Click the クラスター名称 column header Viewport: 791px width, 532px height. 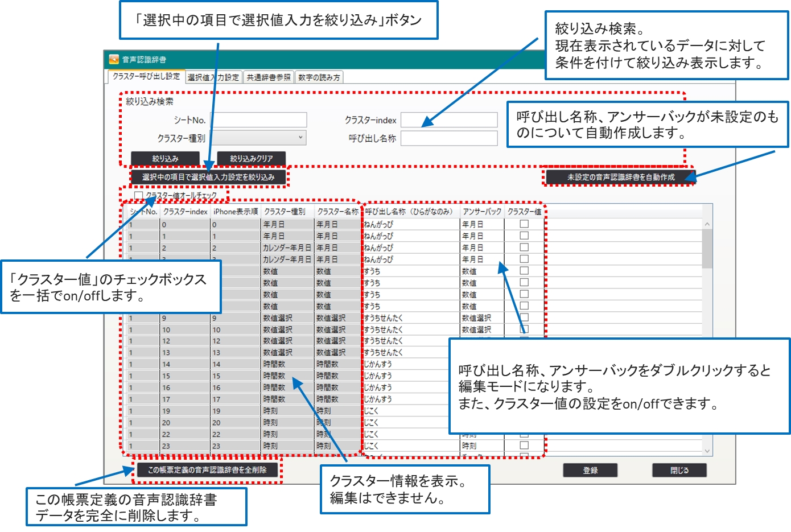tap(338, 212)
